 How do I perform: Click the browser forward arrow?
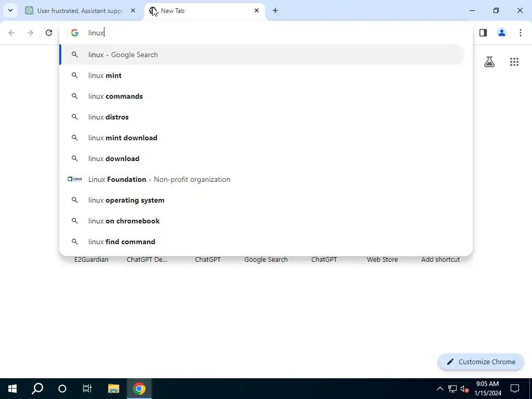tap(30, 33)
